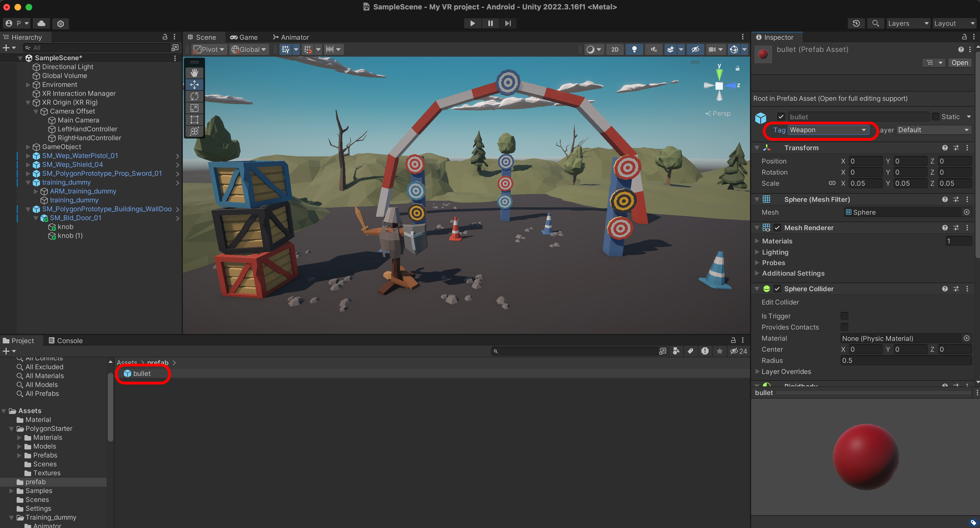Toggle scene lighting bulb icon

pos(634,49)
